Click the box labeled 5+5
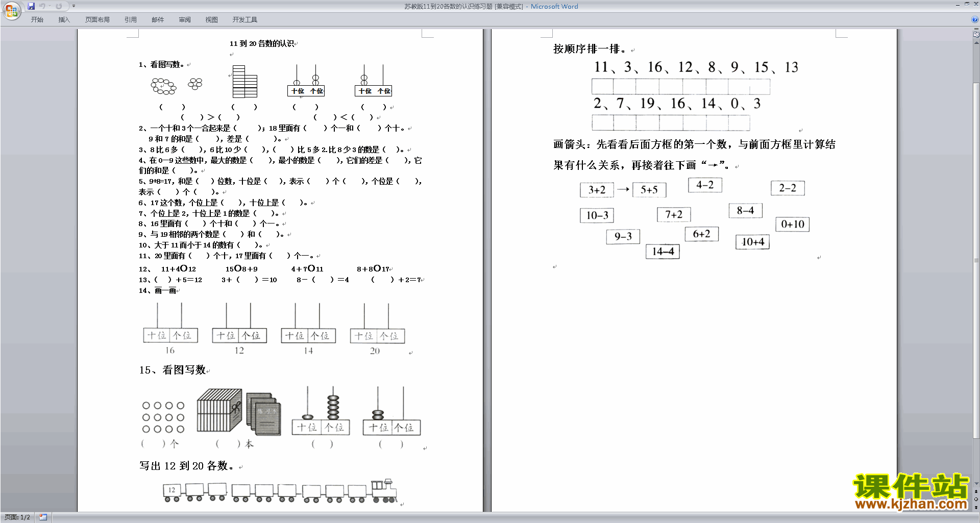Screen dimensions: 980x523 tap(649, 190)
